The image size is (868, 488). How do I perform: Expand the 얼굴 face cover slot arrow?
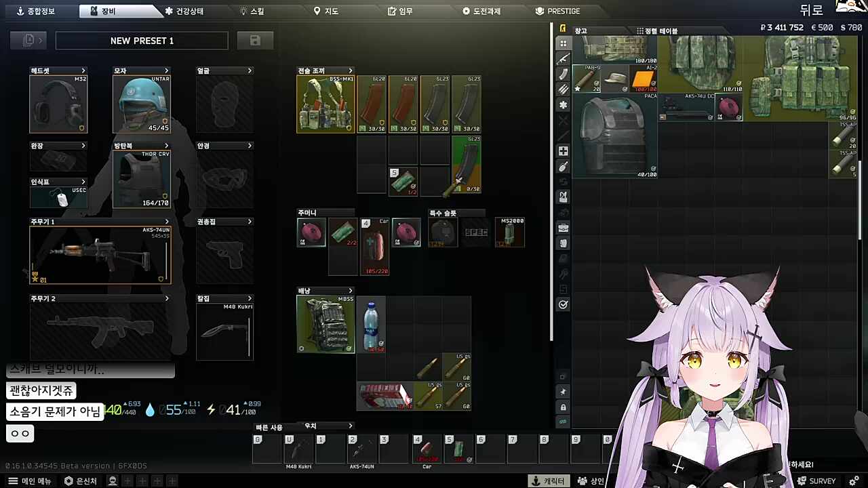pyautogui.click(x=250, y=70)
